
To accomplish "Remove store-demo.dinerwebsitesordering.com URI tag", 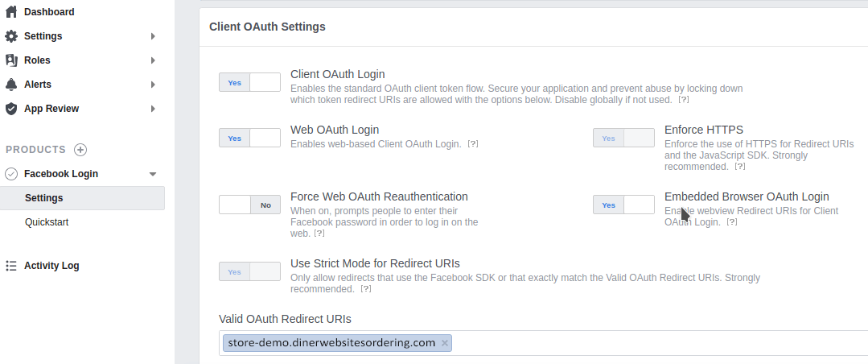I will pyautogui.click(x=445, y=343).
